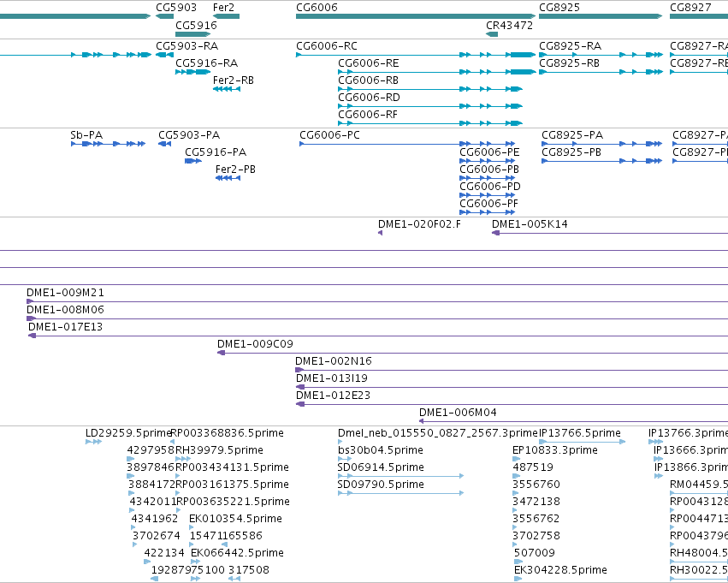Click EST IP13766.5prime

coord(583,443)
